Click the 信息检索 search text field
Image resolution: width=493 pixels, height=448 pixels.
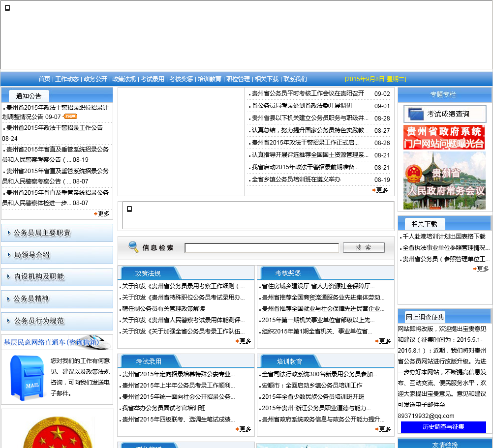tap(262, 248)
